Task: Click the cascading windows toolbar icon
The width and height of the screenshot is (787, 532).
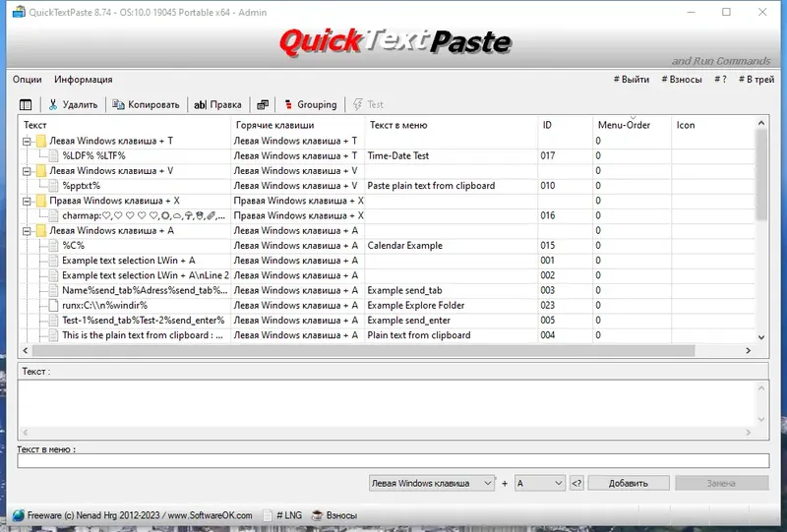Action: click(x=263, y=104)
